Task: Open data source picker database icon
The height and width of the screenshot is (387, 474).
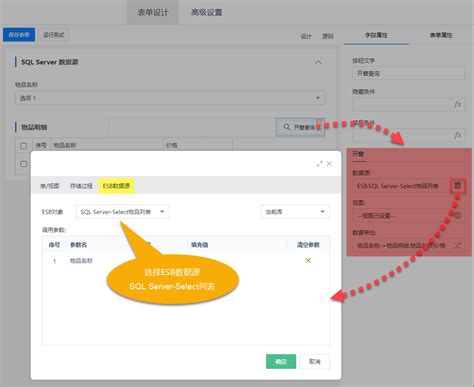Action: click(458, 186)
